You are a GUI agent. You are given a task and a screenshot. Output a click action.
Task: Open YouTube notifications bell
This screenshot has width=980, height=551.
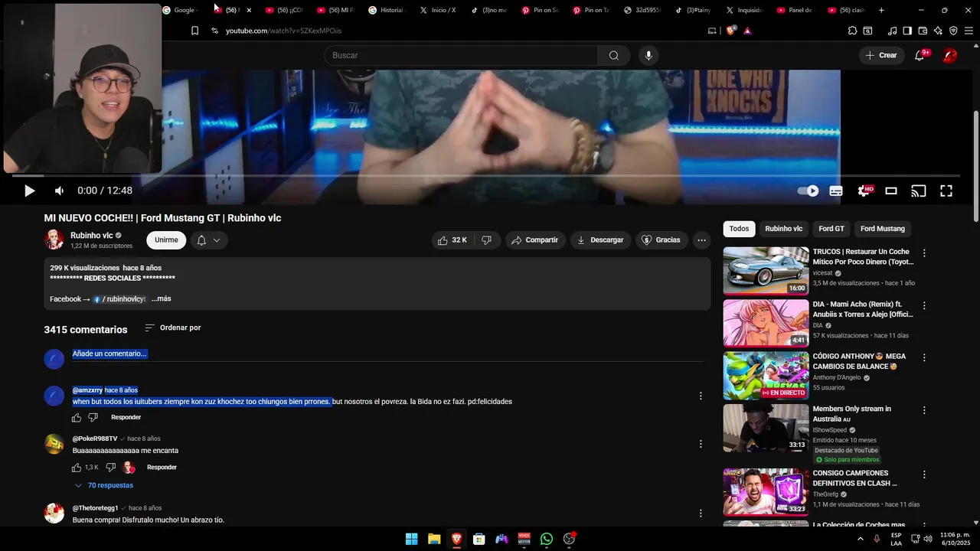point(920,55)
